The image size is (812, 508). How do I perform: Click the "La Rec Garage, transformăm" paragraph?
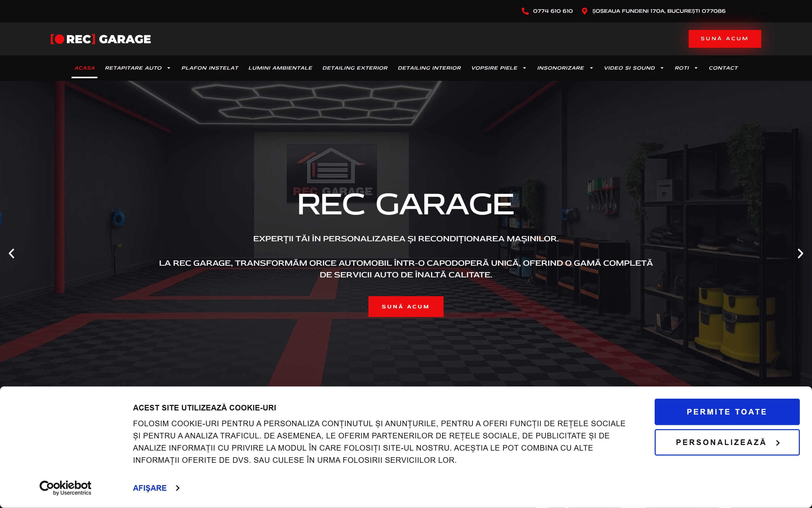[406, 269]
